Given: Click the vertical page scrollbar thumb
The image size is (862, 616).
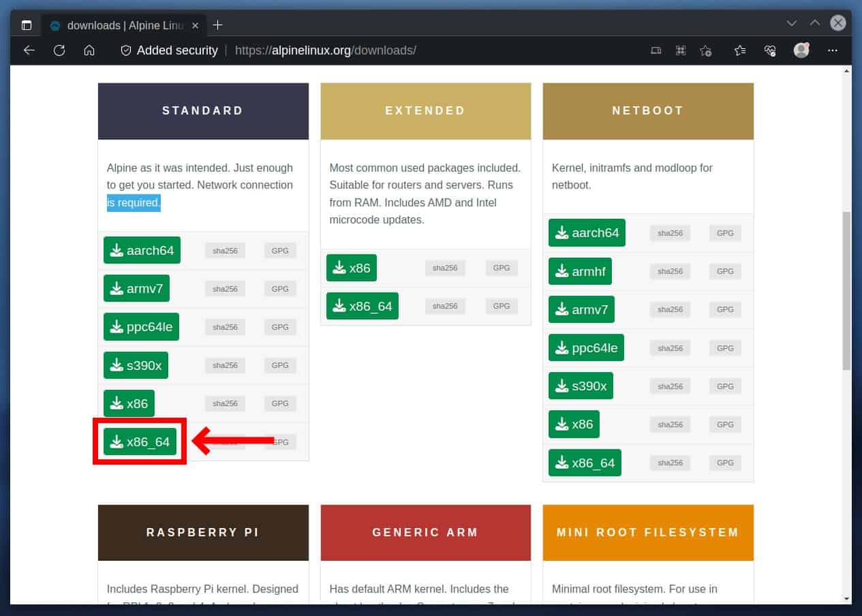Looking at the screenshot, I should tap(846, 290).
